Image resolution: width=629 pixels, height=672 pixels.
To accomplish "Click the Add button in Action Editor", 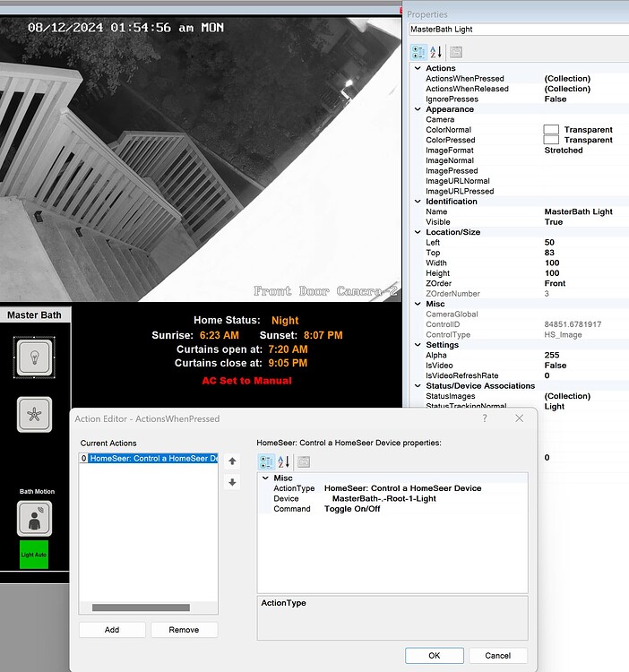I will tap(112, 630).
